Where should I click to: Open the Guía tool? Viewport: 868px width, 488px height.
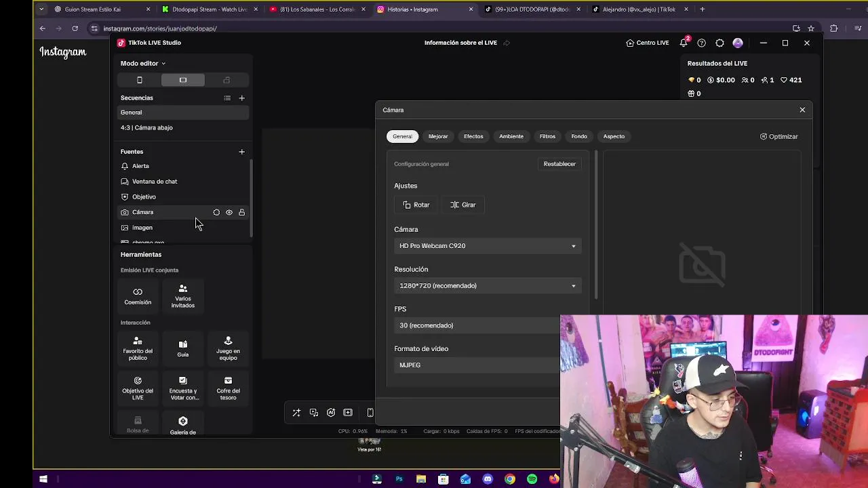pyautogui.click(x=183, y=348)
